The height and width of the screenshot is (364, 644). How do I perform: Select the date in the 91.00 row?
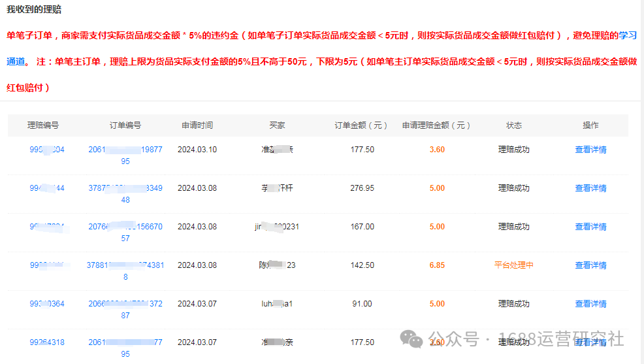click(x=197, y=304)
